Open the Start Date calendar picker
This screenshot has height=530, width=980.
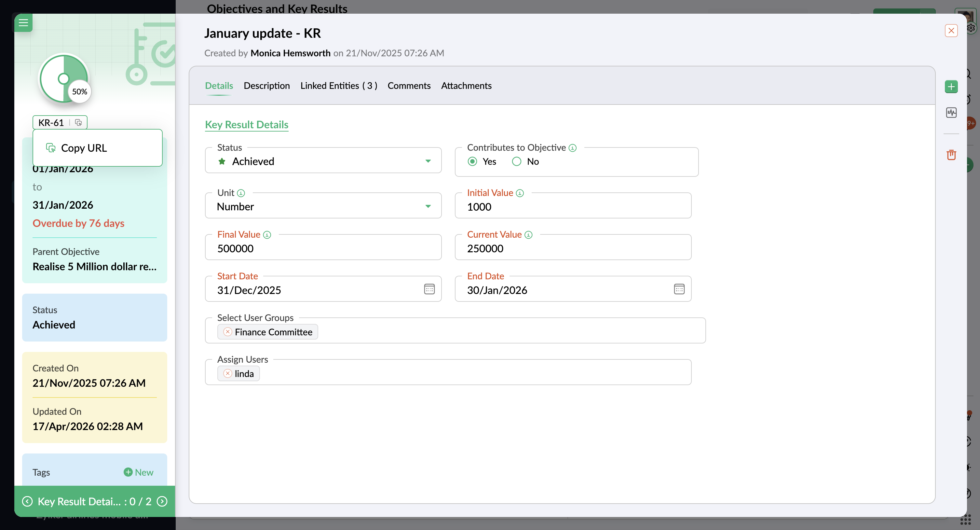(x=429, y=289)
